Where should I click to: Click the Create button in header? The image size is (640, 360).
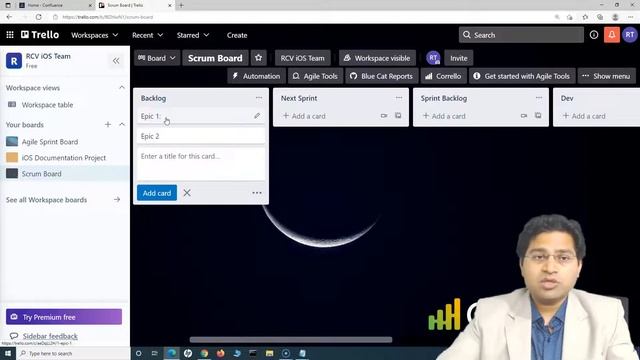tap(237, 35)
